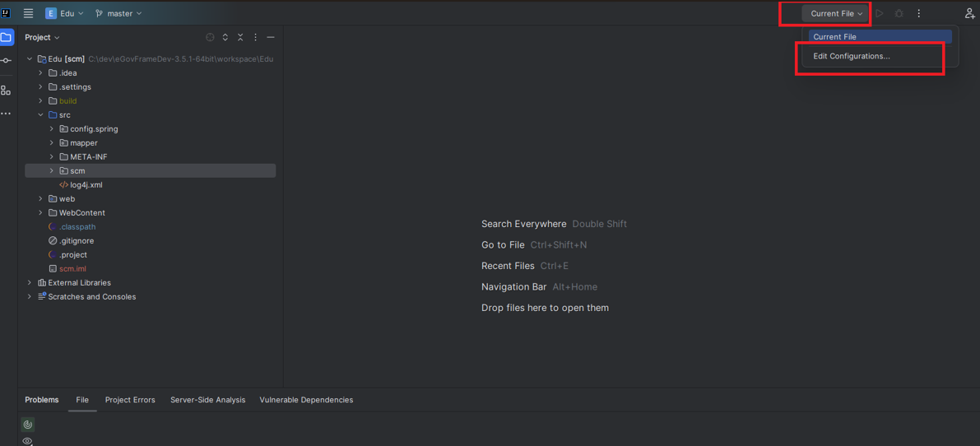Screen dimensions: 980x446
Task: Expand the mapper package
Action: (x=52, y=142)
